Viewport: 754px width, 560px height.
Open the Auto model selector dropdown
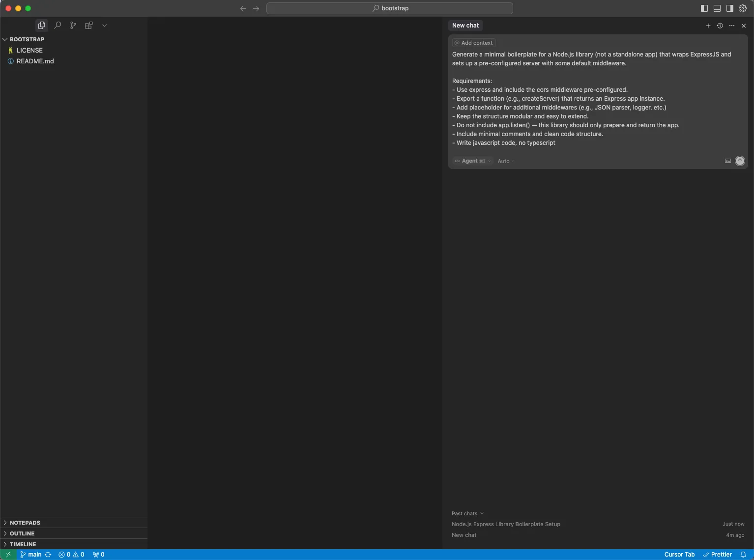pyautogui.click(x=505, y=161)
